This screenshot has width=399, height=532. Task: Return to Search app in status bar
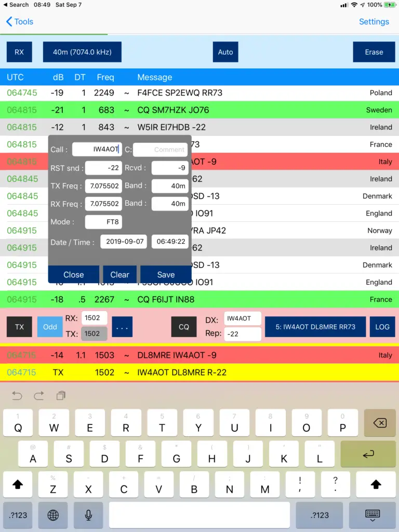16,5
